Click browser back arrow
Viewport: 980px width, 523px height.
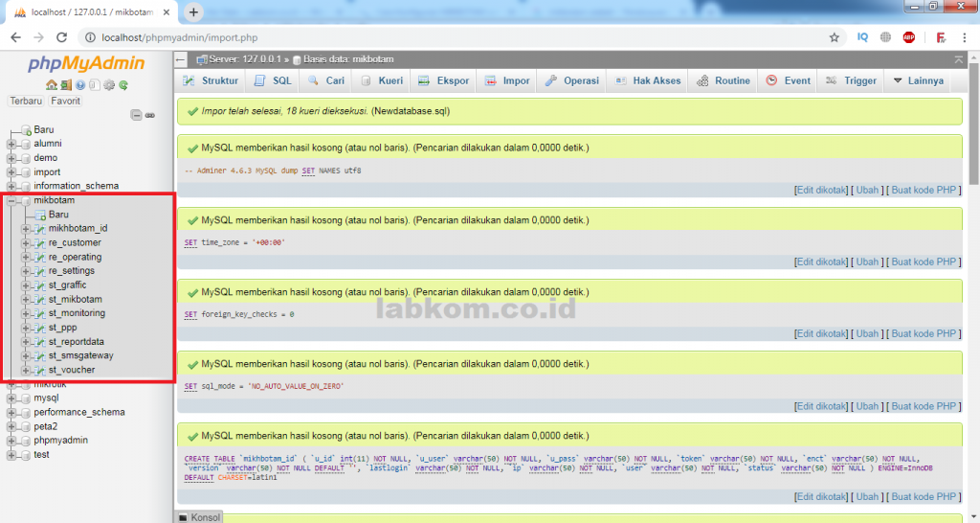click(15, 37)
